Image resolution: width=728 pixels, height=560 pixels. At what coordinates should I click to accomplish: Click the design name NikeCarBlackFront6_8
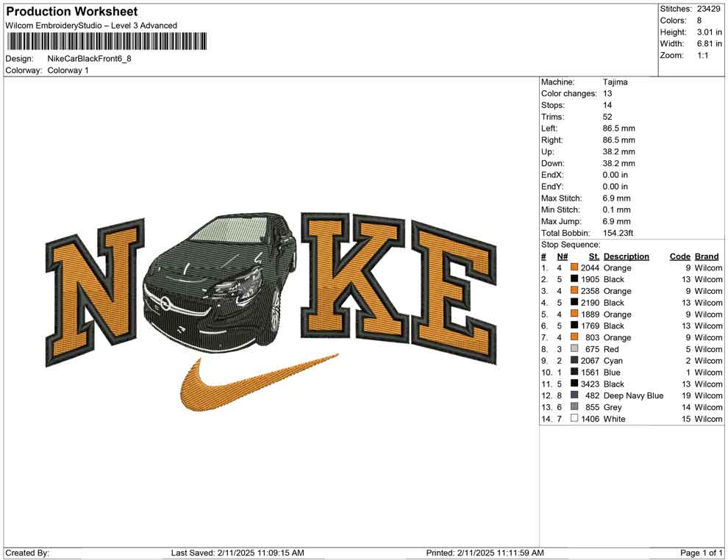point(91,59)
